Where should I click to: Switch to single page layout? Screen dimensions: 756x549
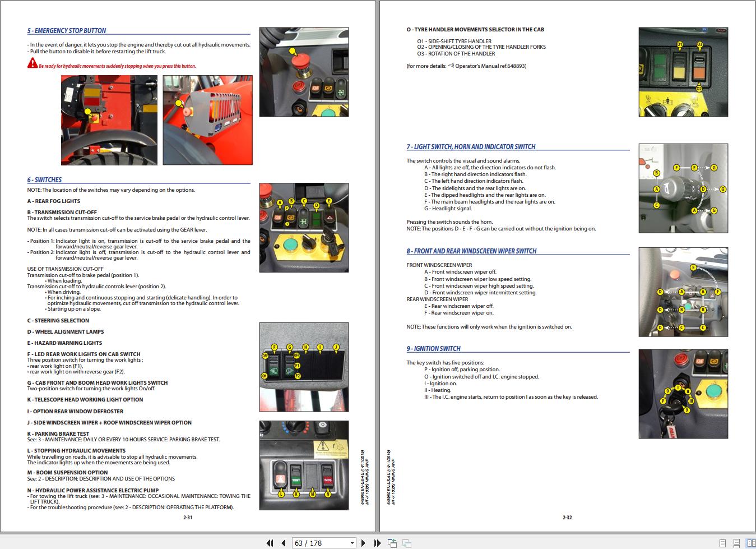(x=722, y=543)
